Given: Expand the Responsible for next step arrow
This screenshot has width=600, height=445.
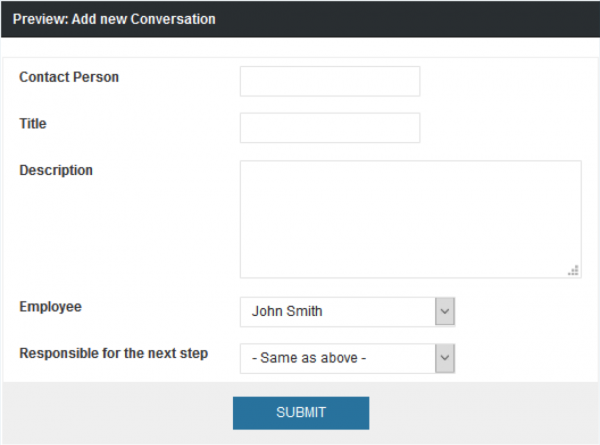Looking at the screenshot, I should coord(446,358).
